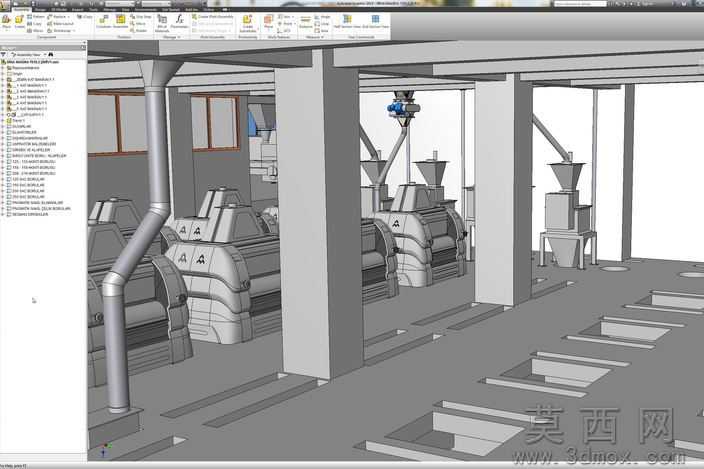Screen dimensions: 704x469
Task: Select the Rotate component tool
Action: (139, 31)
